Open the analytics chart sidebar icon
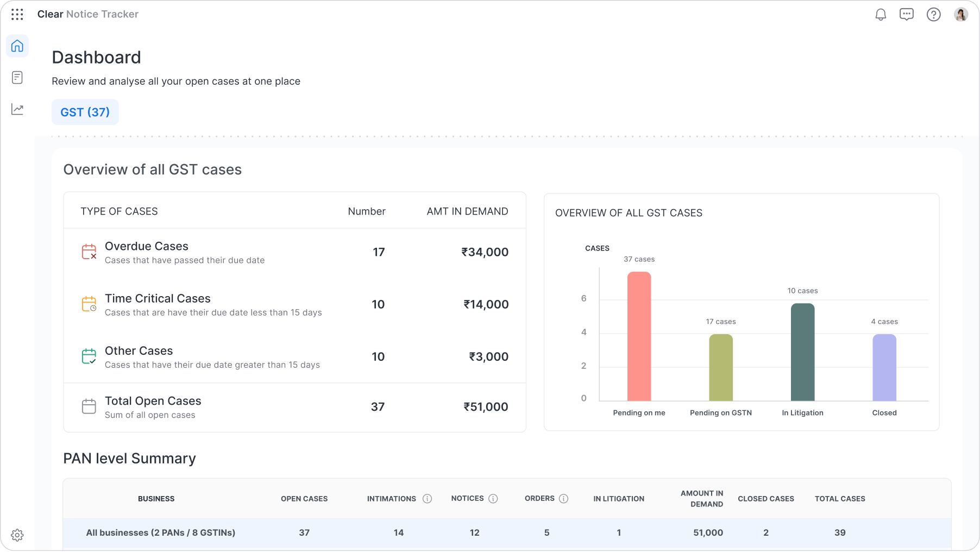 17,109
